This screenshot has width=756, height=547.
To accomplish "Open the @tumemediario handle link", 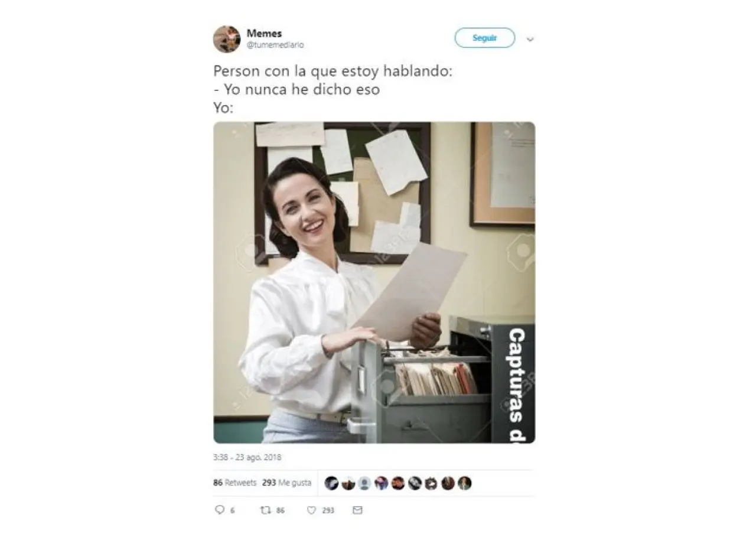I will [x=275, y=45].
